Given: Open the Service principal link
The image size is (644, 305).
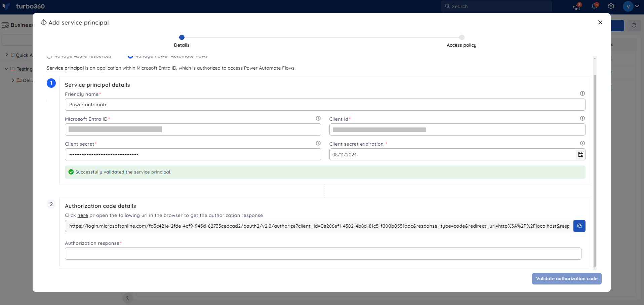Looking at the screenshot, I should tap(65, 68).
